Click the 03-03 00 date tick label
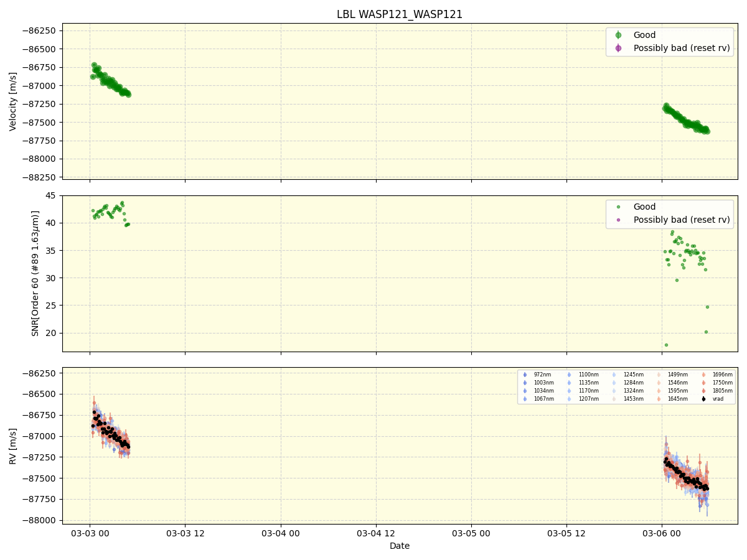 coord(90,533)
